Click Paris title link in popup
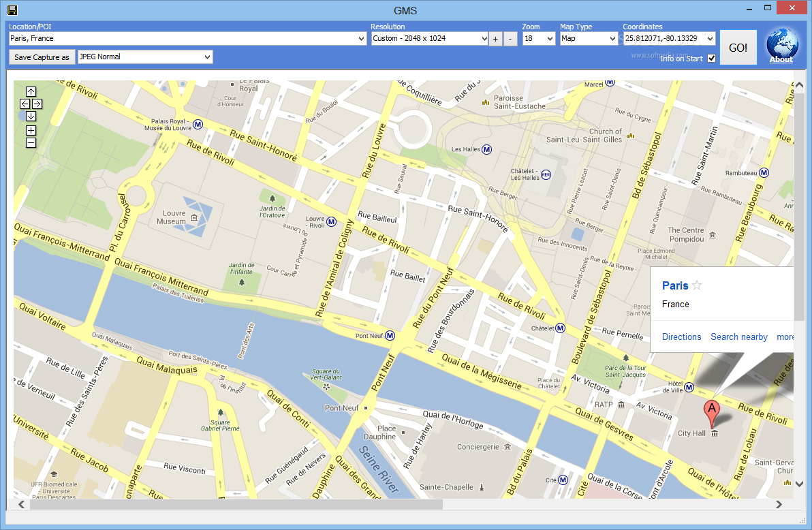The width and height of the screenshot is (812, 530). [x=675, y=285]
